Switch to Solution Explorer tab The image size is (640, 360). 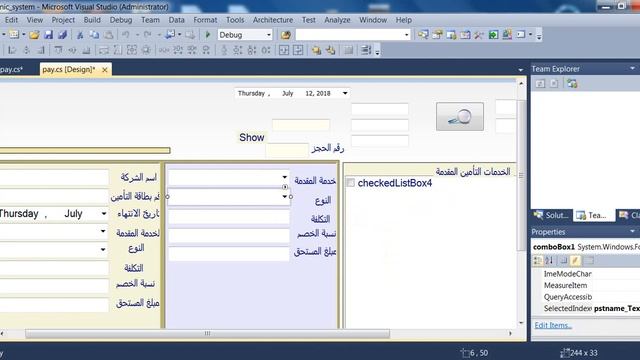point(551,215)
